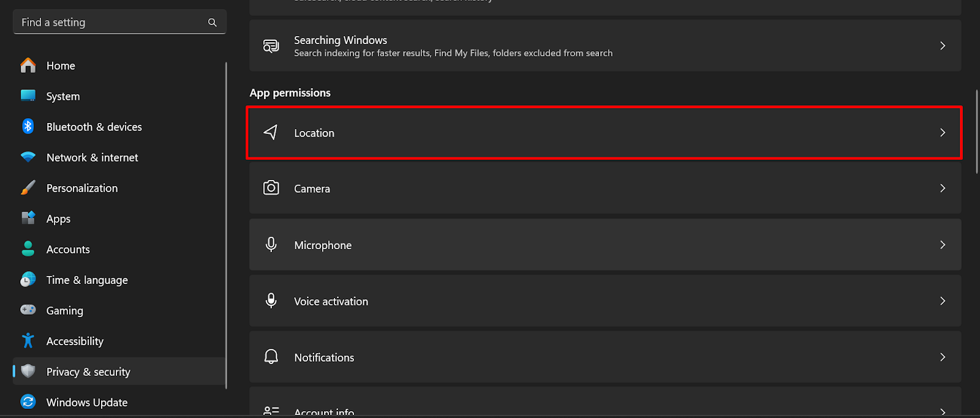Click 'Search indexing for faster results' description

click(453, 53)
